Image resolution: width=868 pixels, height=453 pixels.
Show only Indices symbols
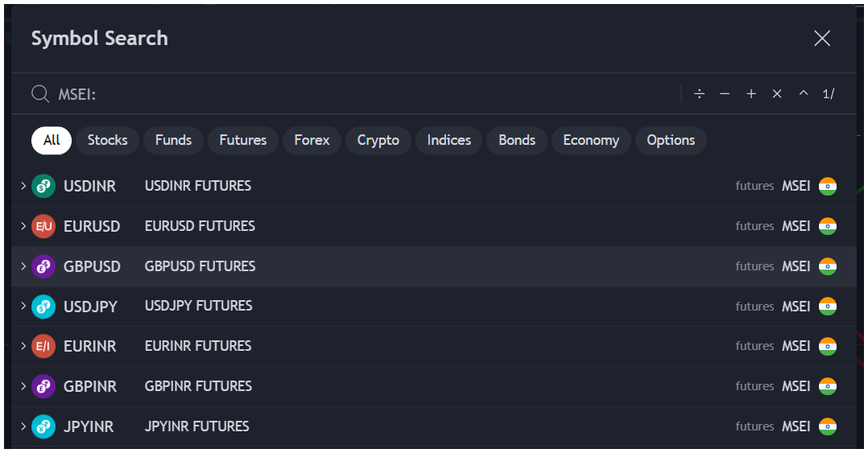pos(448,140)
